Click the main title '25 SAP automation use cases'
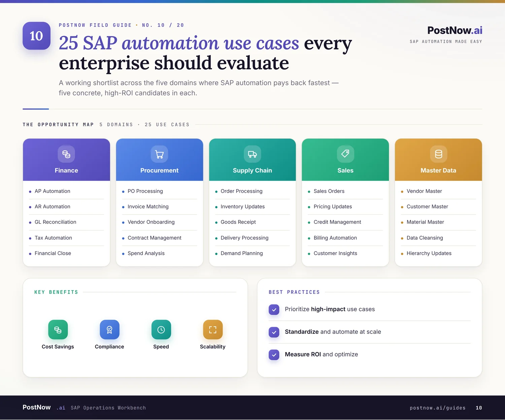The width and height of the screenshot is (505, 420). pos(179,43)
